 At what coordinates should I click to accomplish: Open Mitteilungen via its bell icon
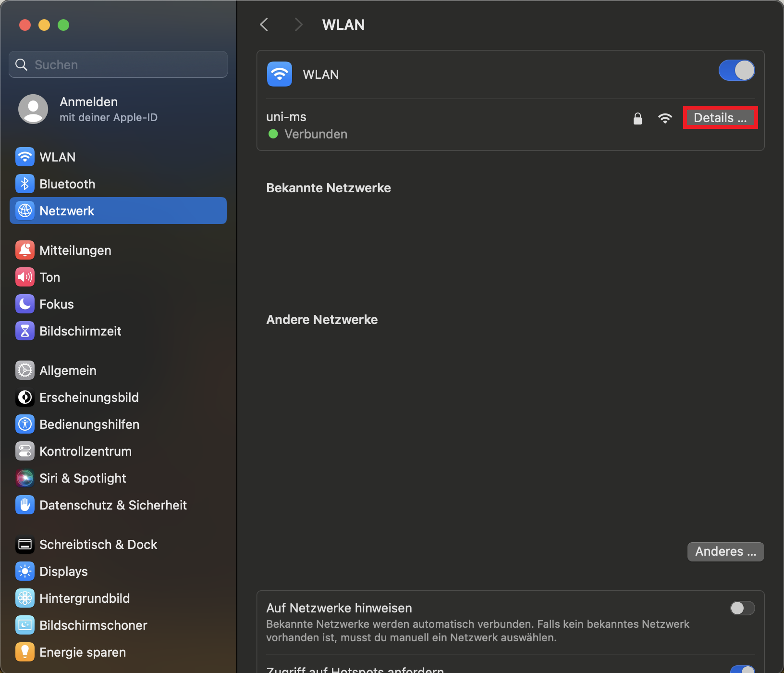[25, 250]
